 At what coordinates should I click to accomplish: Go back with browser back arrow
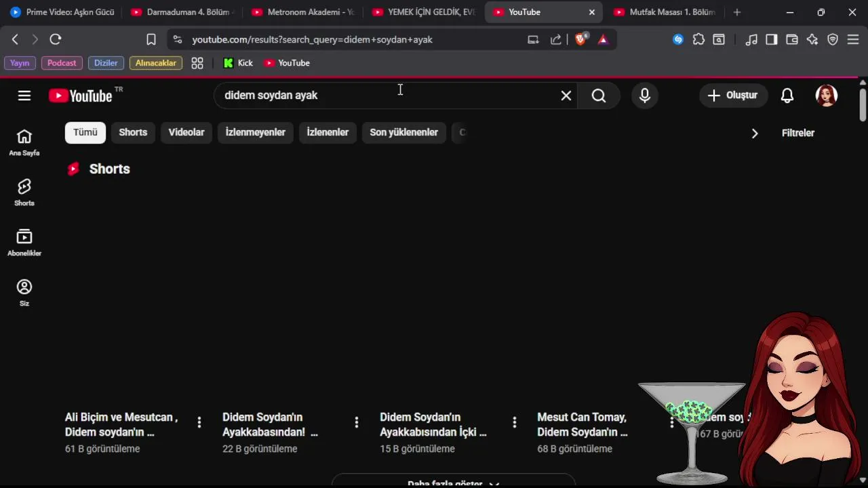tap(15, 39)
